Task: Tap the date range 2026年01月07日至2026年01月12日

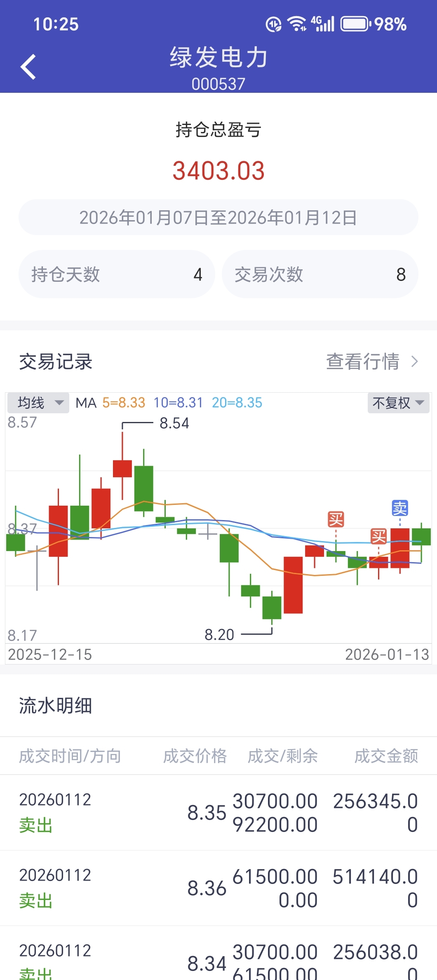Action: pos(218,217)
